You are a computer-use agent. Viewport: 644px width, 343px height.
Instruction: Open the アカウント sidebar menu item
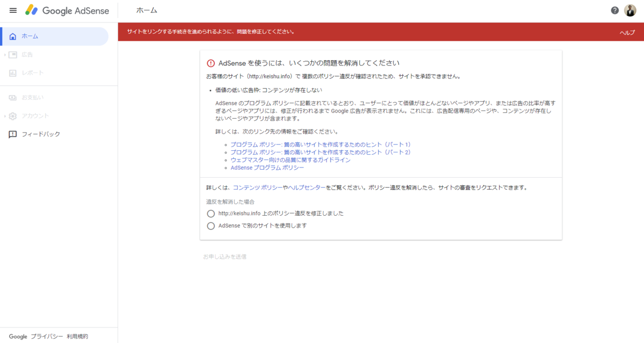[x=54, y=116]
